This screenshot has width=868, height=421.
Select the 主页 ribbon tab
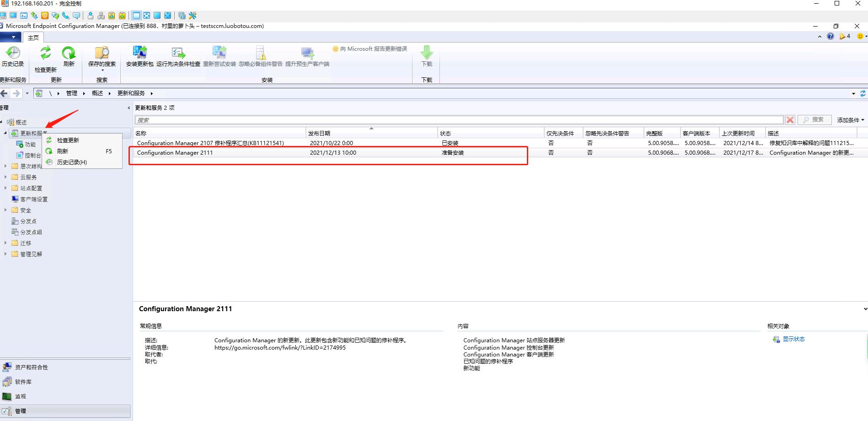[x=33, y=38]
